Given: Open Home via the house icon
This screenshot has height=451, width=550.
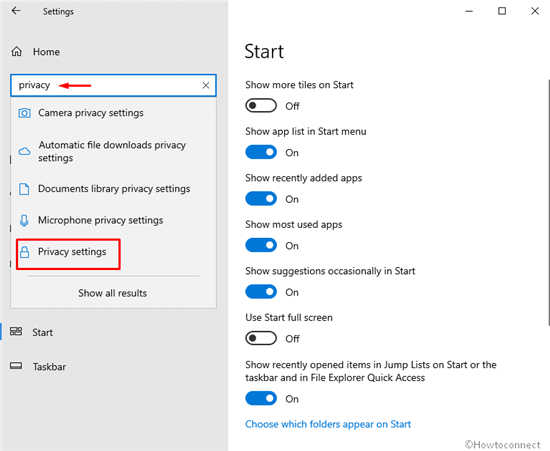Looking at the screenshot, I should tap(16, 52).
